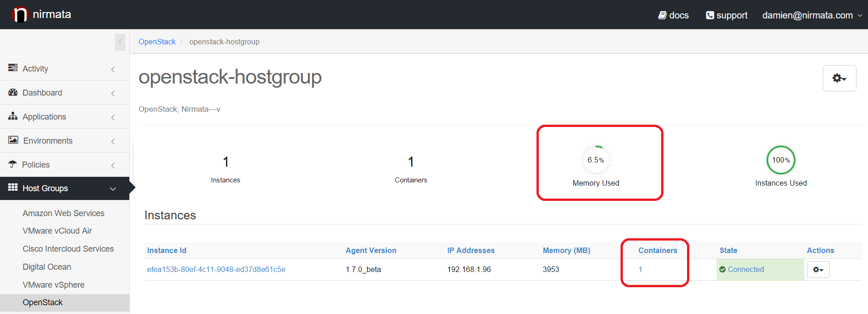The height and width of the screenshot is (314, 868).
Task: Select Digital Ocean host group type
Action: 47,267
